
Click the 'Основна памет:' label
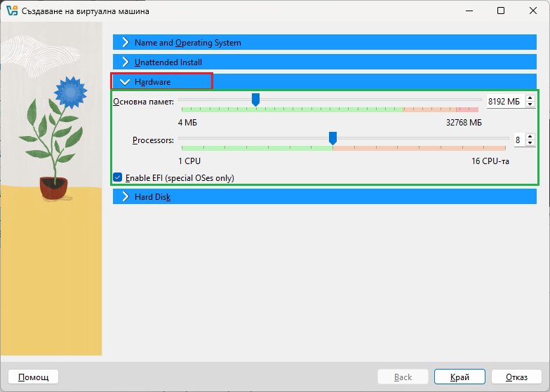pos(143,102)
